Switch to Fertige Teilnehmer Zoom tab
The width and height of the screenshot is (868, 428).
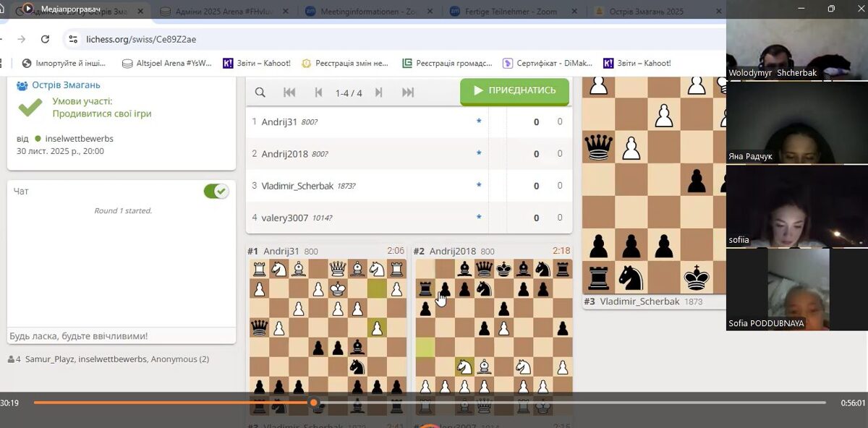tap(509, 11)
